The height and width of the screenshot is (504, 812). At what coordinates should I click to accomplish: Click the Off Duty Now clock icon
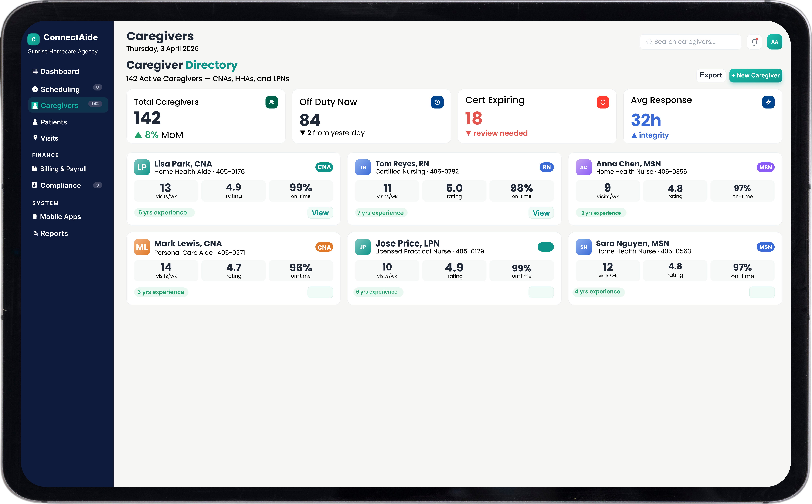tap(437, 102)
